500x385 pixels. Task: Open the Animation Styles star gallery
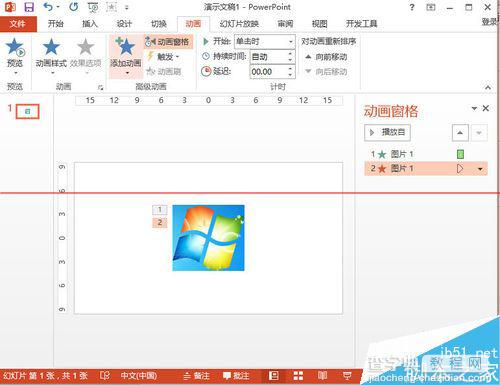pyautogui.click(x=51, y=46)
